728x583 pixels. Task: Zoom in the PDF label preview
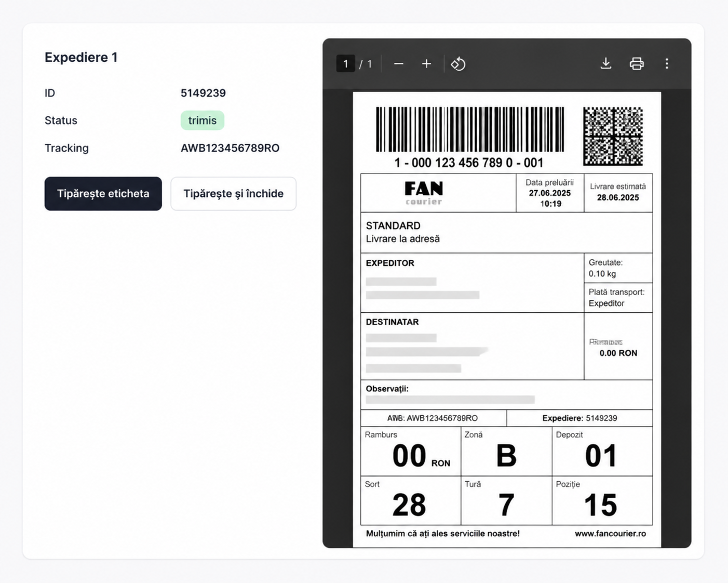pos(426,64)
